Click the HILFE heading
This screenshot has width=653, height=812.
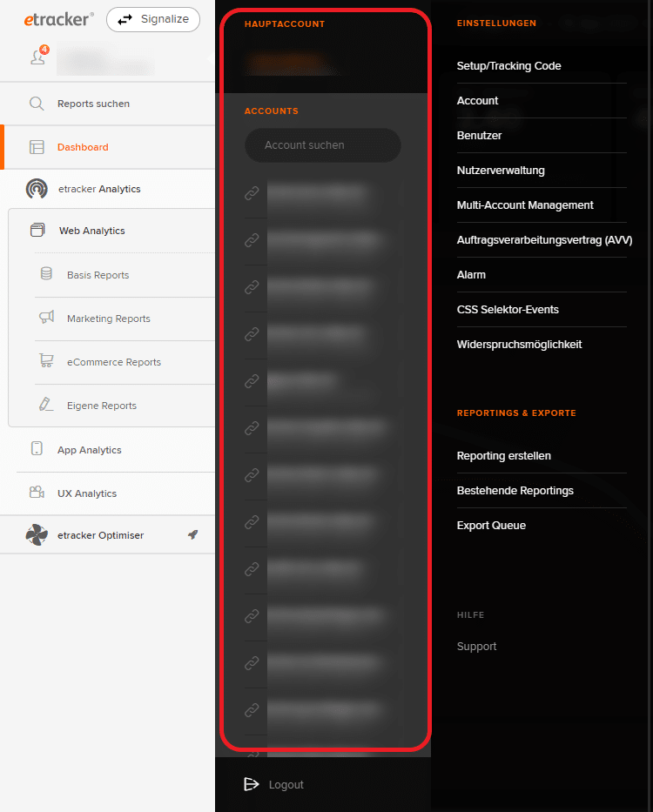(470, 614)
